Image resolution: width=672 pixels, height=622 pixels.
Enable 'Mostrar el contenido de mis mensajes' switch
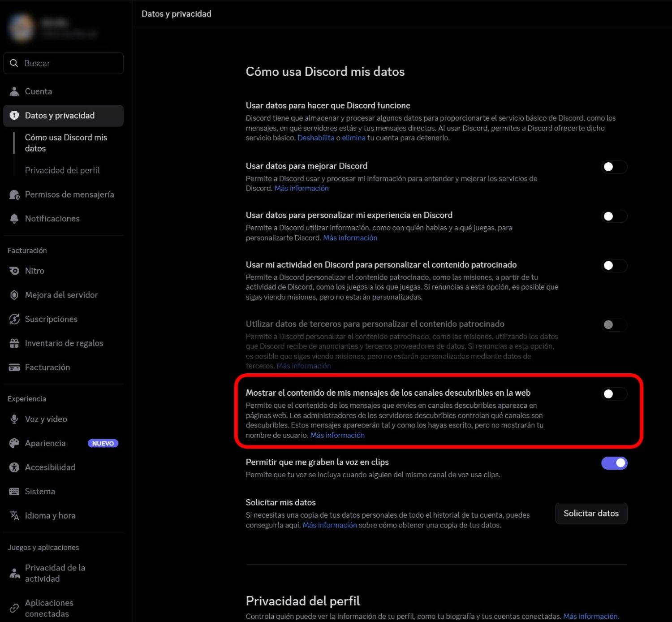pos(614,394)
